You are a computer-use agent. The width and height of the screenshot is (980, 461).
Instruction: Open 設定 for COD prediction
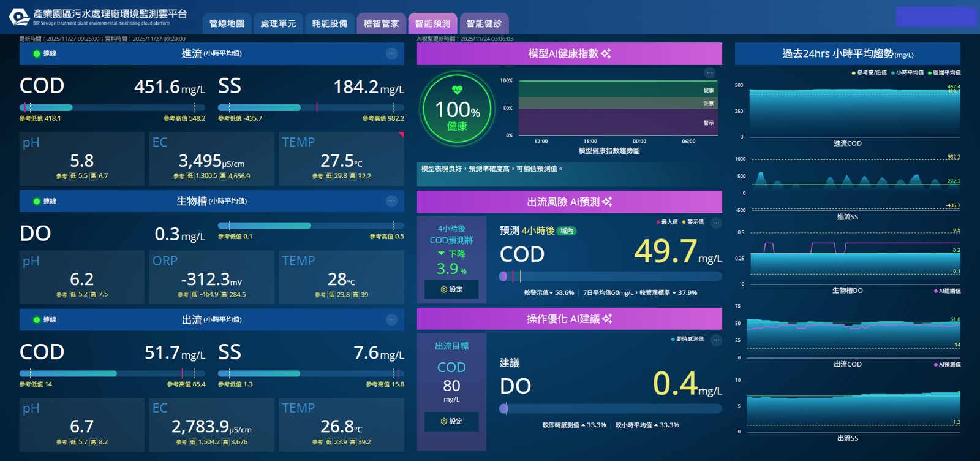point(451,289)
